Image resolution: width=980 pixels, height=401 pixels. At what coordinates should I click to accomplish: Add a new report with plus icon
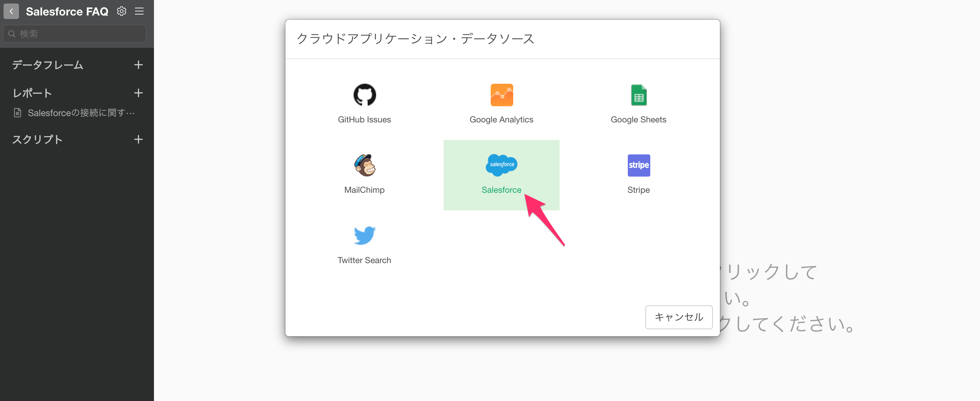point(138,93)
